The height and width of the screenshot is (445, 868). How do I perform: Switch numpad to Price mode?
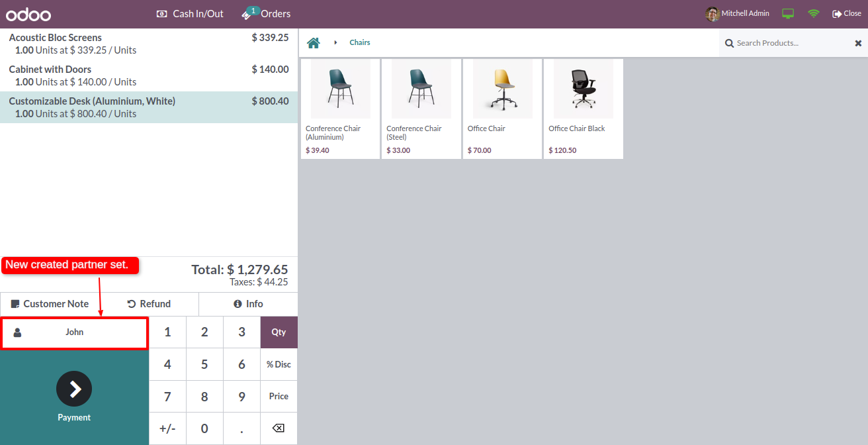coord(279,397)
